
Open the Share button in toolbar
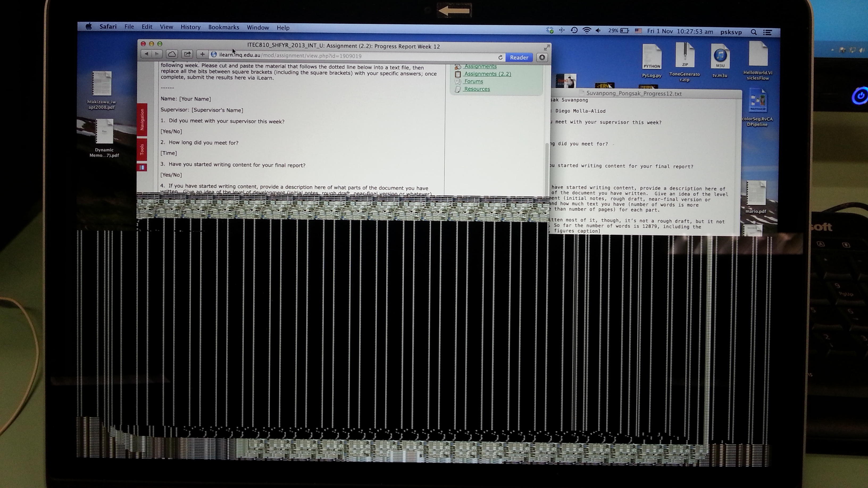[x=187, y=54]
